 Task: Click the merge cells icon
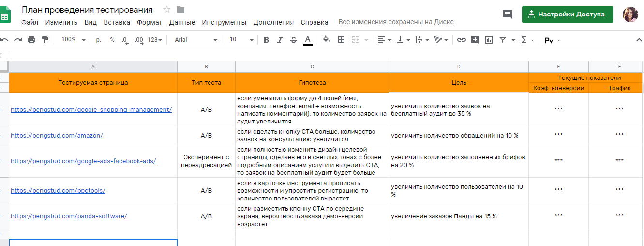coord(356,40)
